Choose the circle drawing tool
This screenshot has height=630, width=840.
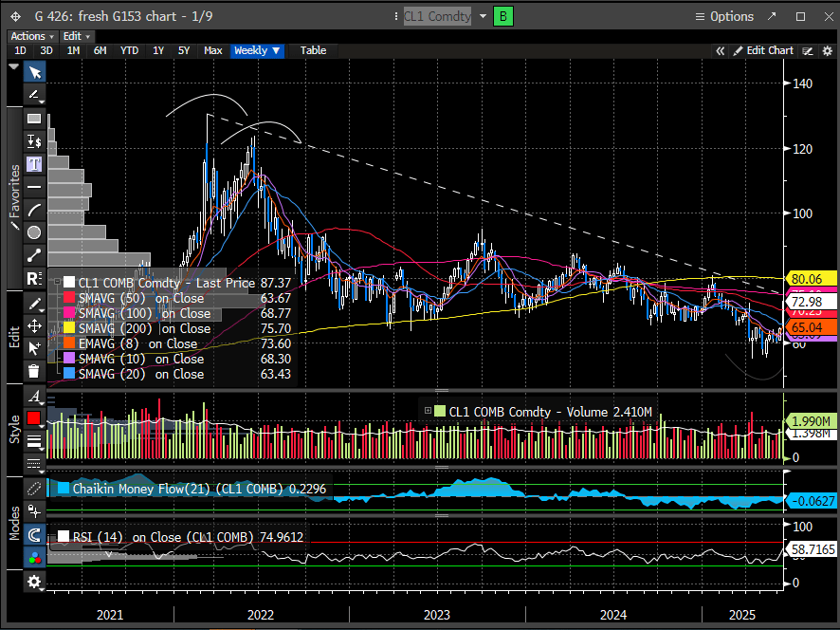34,232
